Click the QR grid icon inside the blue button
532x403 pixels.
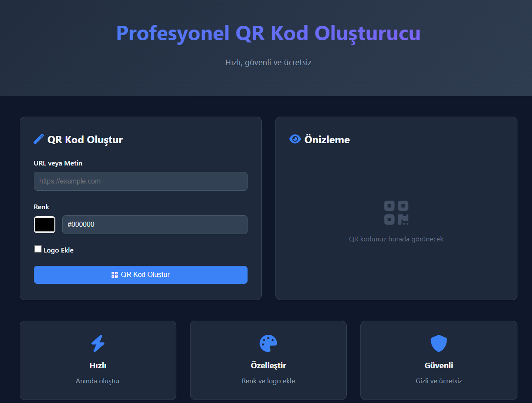pos(114,274)
